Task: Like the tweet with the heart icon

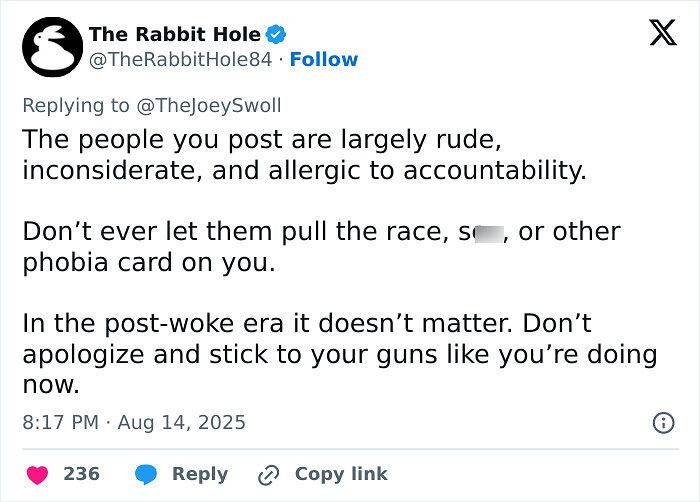Action: (38, 474)
